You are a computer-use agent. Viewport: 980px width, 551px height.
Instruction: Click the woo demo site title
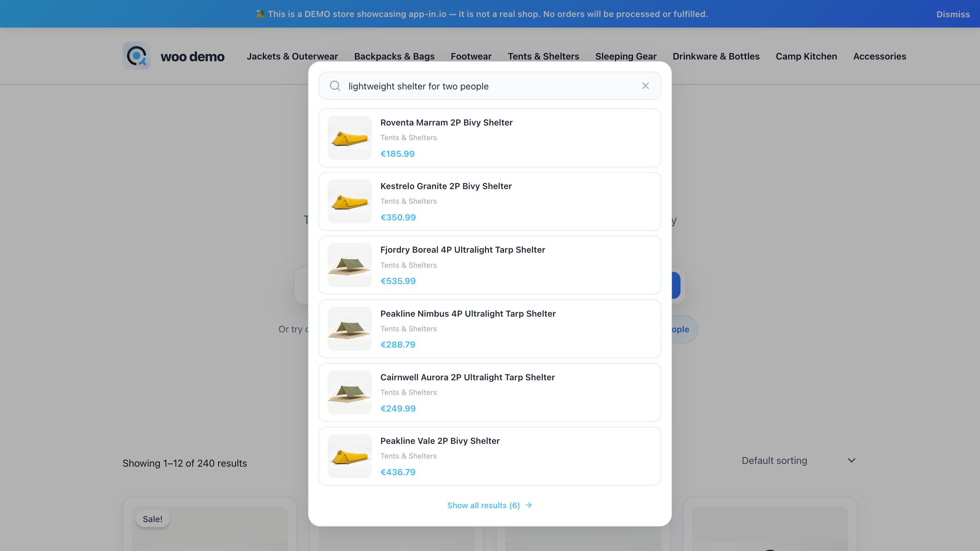pyautogui.click(x=193, y=57)
